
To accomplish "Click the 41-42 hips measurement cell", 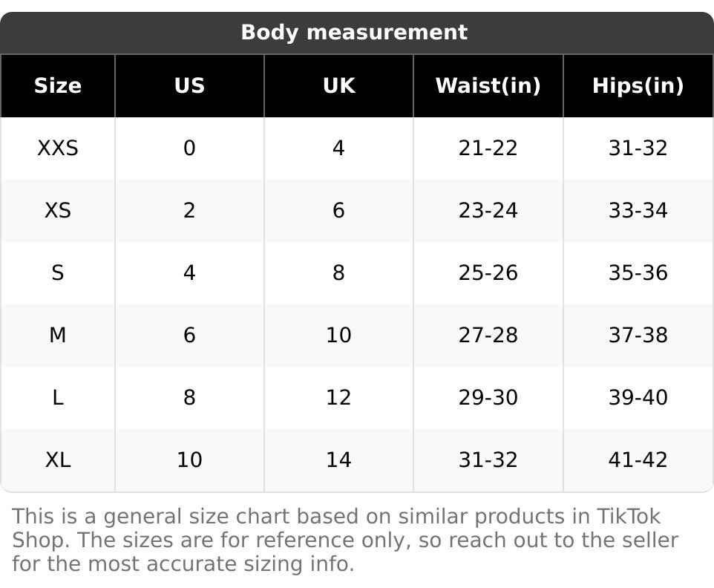I will (x=638, y=460).
